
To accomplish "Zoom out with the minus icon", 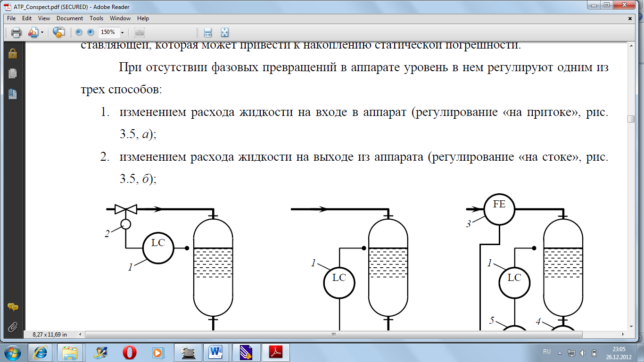I will coord(79,33).
